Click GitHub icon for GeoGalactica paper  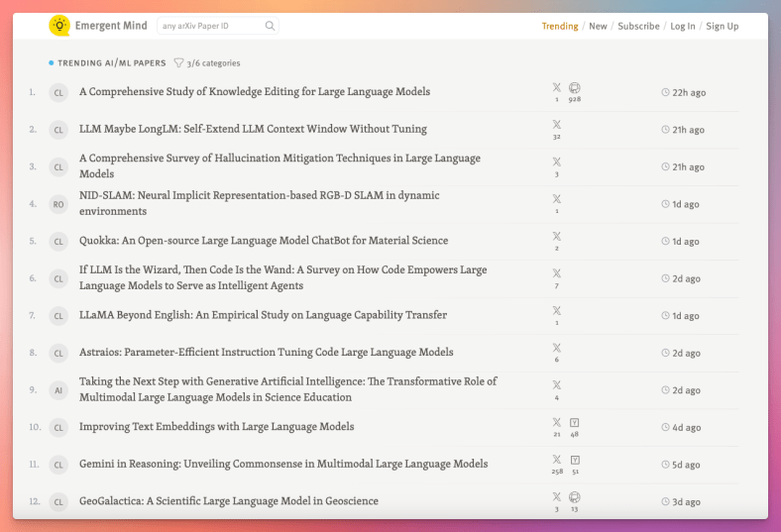(575, 496)
